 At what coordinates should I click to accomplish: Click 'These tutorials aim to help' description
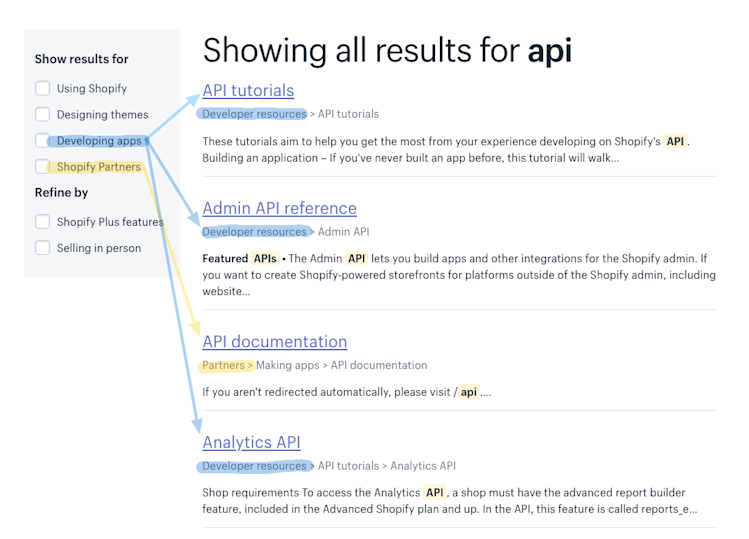446,150
